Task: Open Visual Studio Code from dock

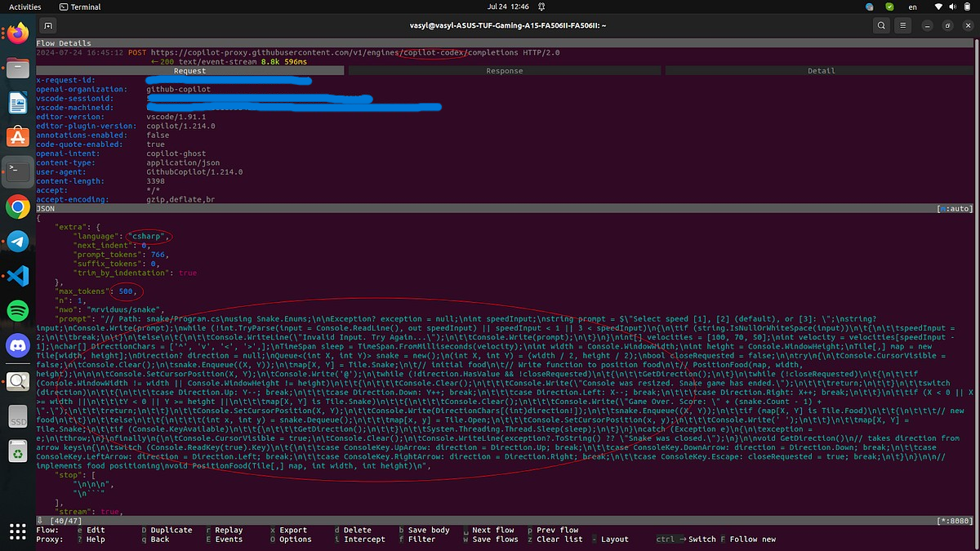Action: click(x=18, y=276)
